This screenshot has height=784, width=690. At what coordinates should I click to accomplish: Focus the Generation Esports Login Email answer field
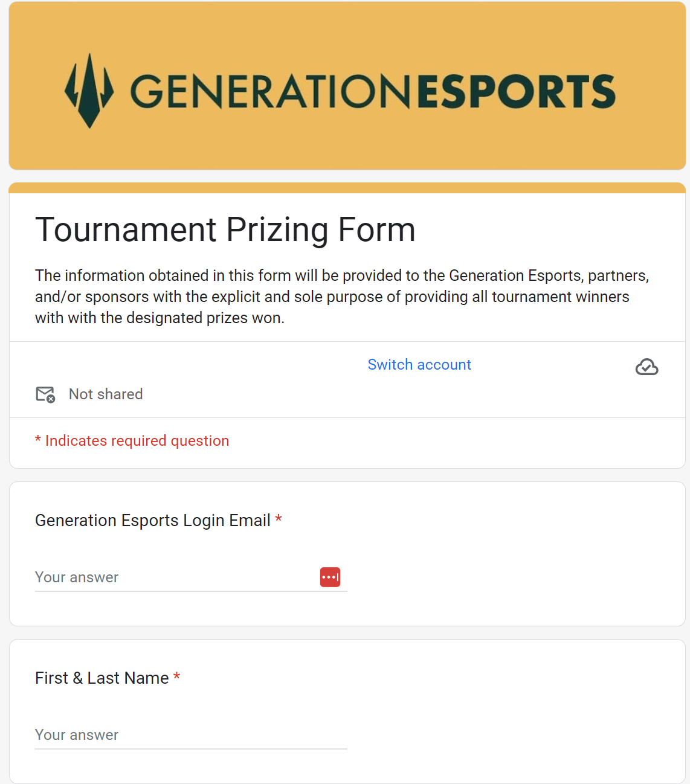[x=191, y=577]
